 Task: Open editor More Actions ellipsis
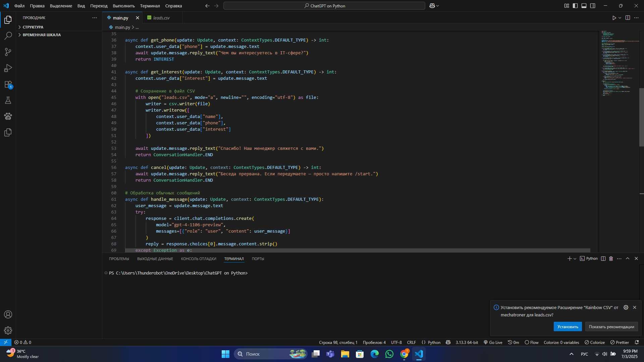click(636, 18)
